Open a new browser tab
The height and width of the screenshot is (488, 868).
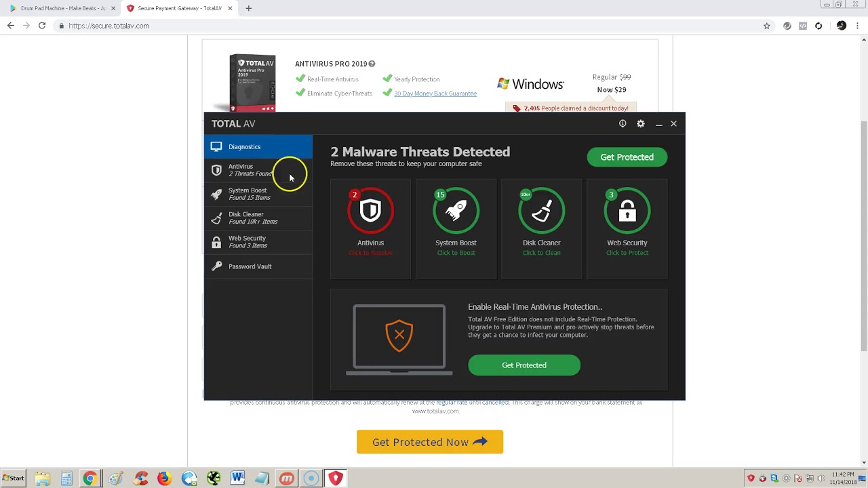pos(249,8)
